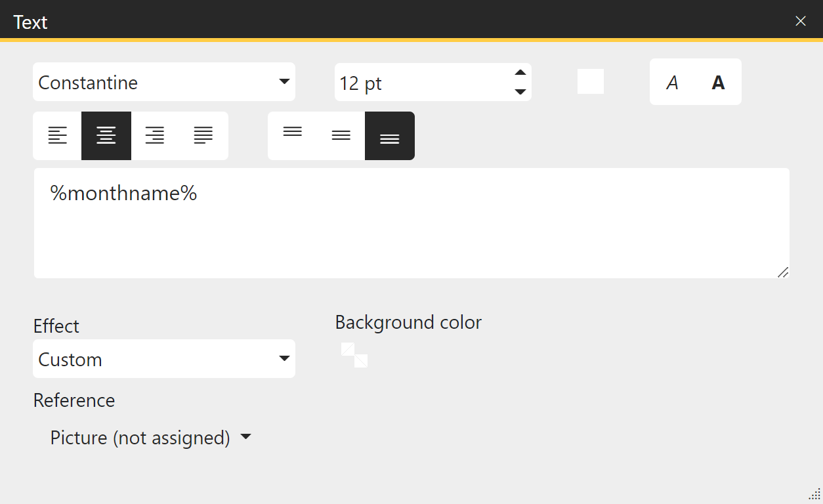Open the Effect dropdown set to Custom
The height and width of the screenshot is (504, 823).
(164, 359)
